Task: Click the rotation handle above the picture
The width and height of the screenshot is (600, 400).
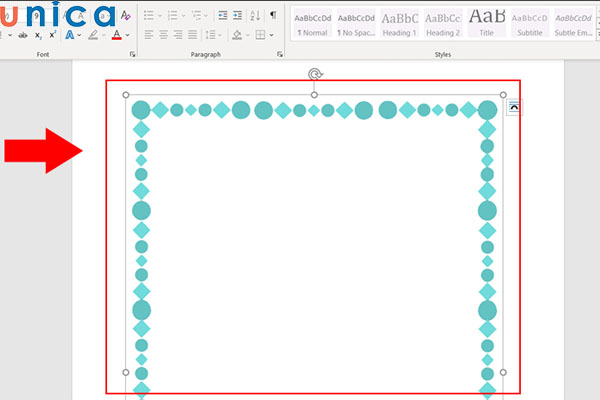Action: coord(315,74)
